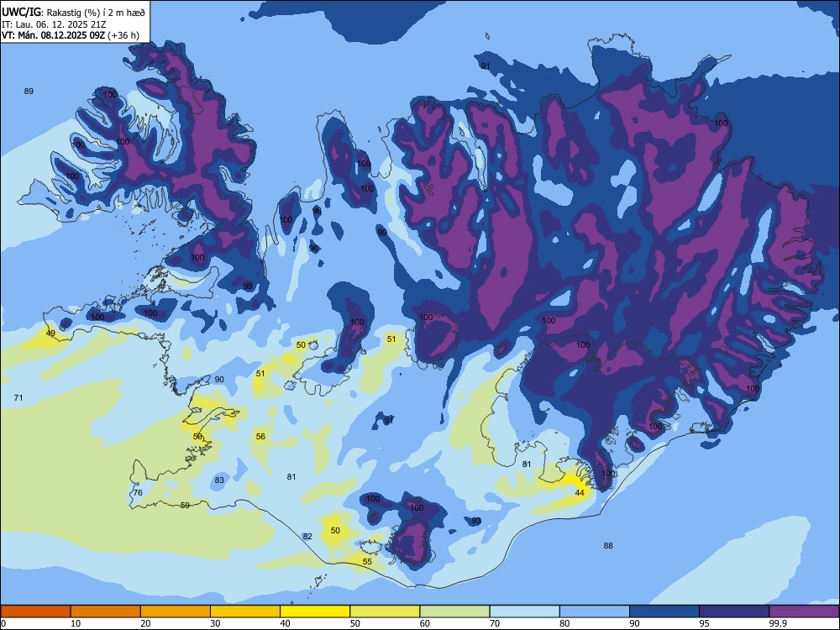
Task: Select the pale yellow 50–60 legend swatch
Action: tap(385, 612)
